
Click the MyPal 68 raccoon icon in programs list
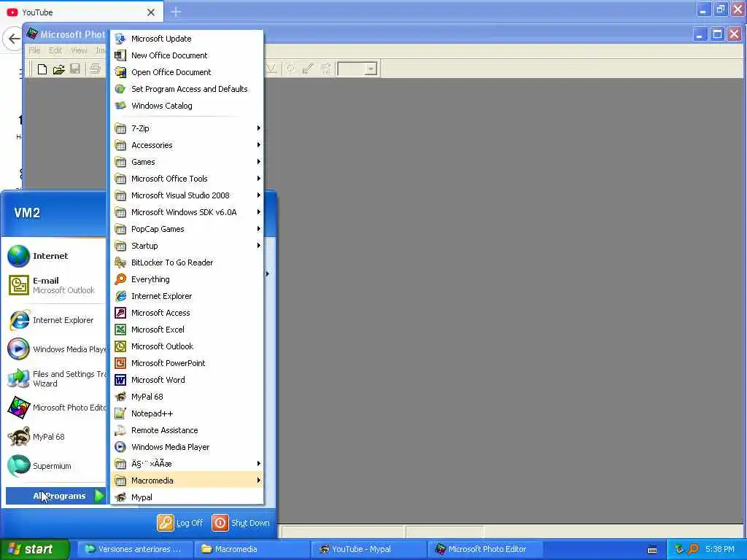[120, 397]
